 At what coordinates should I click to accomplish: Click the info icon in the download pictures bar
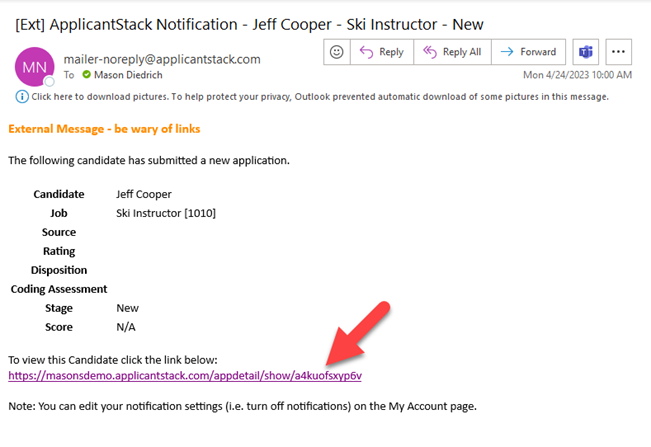click(21, 96)
